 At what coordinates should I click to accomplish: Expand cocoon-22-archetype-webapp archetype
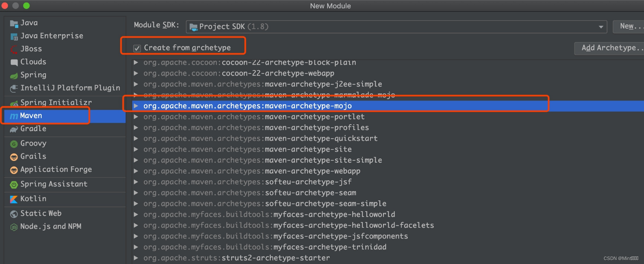[136, 73]
